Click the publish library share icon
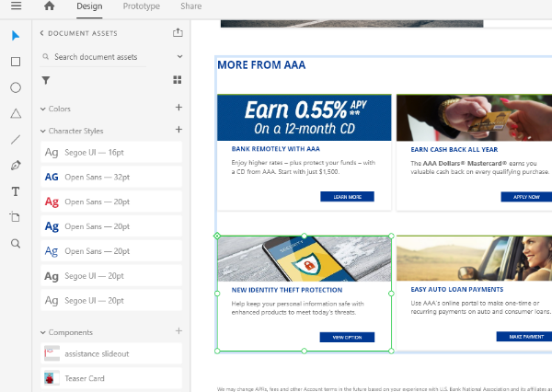This screenshot has height=392, width=552. (178, 32)
